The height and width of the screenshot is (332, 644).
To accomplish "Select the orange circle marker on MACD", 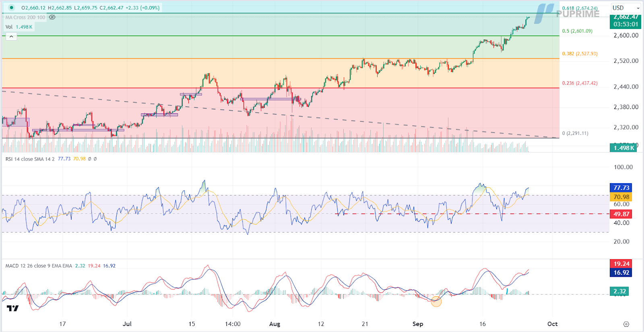I will (x=436, y=301).
